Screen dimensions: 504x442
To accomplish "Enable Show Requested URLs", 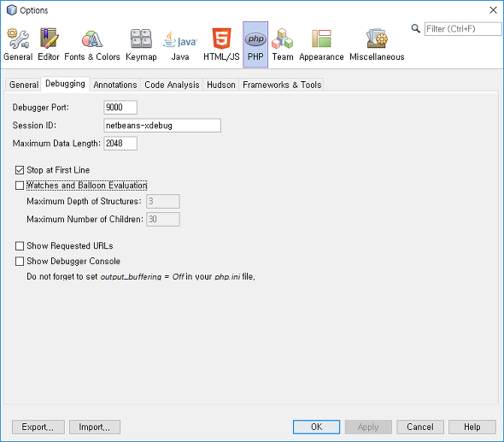I will (20, 246).
